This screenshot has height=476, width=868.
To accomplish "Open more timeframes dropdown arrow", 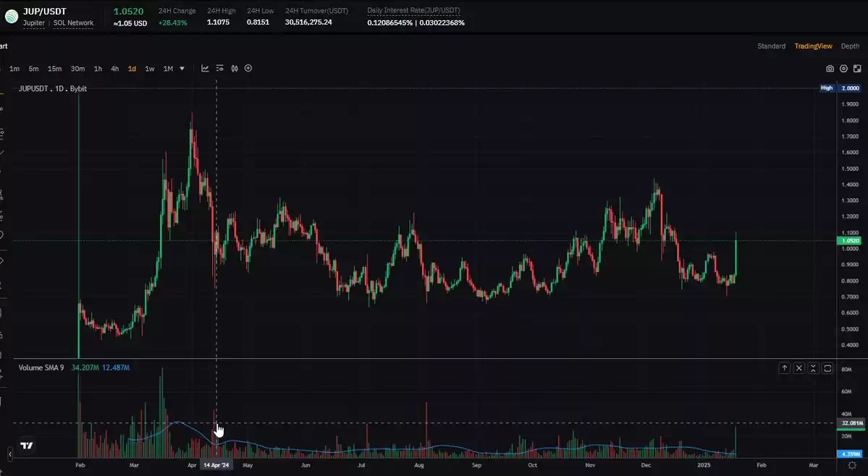I will pyautogui.click(x=182, y=69).
